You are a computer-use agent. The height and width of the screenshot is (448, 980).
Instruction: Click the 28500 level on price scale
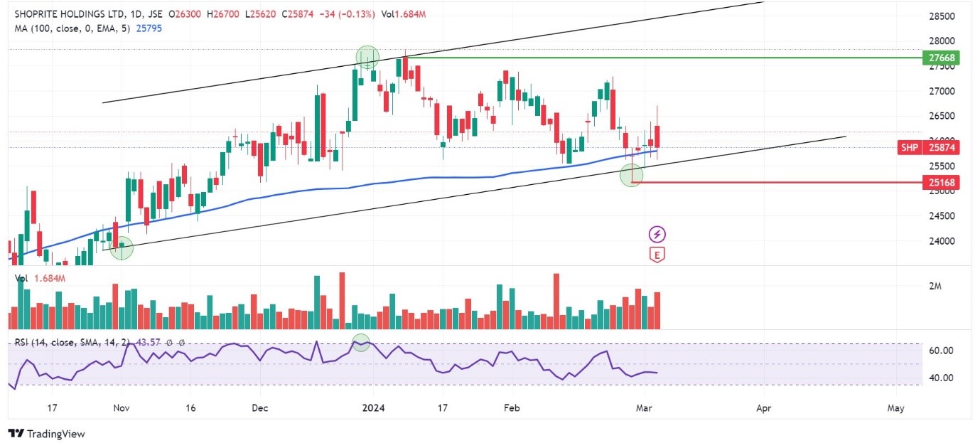coord(943,16)
